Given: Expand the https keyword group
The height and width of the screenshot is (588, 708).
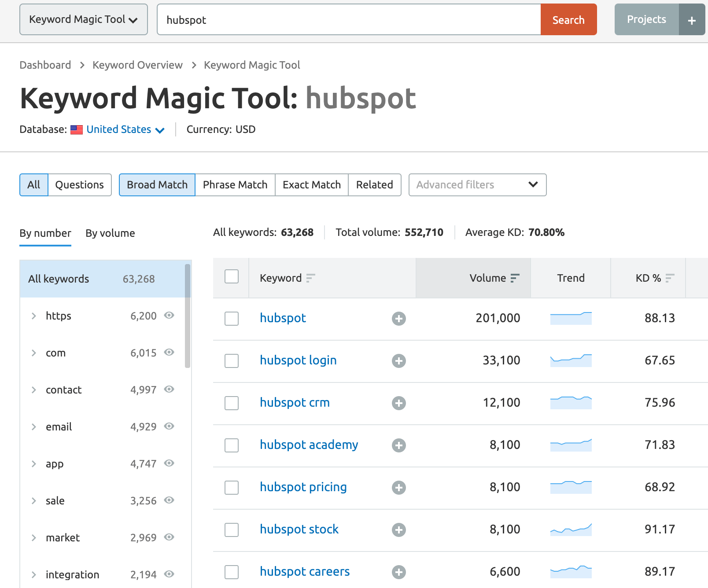Looking at the screenshot, I should (x=33, y=316).
